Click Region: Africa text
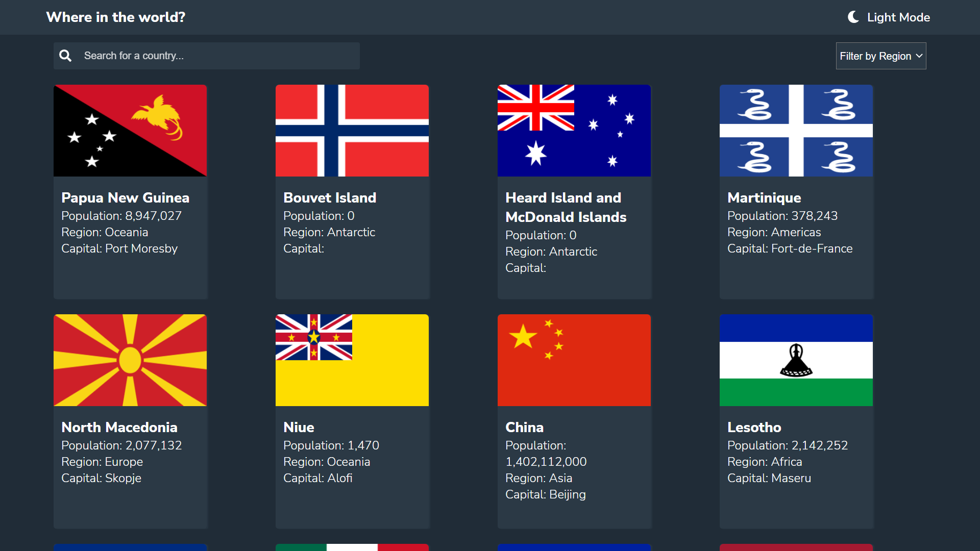980x551 pixels. [765, 462]
